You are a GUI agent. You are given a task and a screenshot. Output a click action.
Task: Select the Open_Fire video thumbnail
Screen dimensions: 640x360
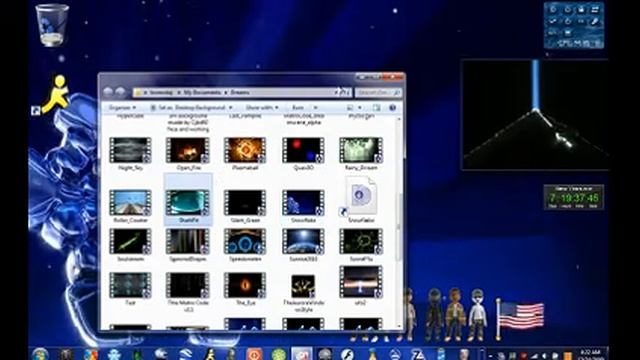(188, 150)
